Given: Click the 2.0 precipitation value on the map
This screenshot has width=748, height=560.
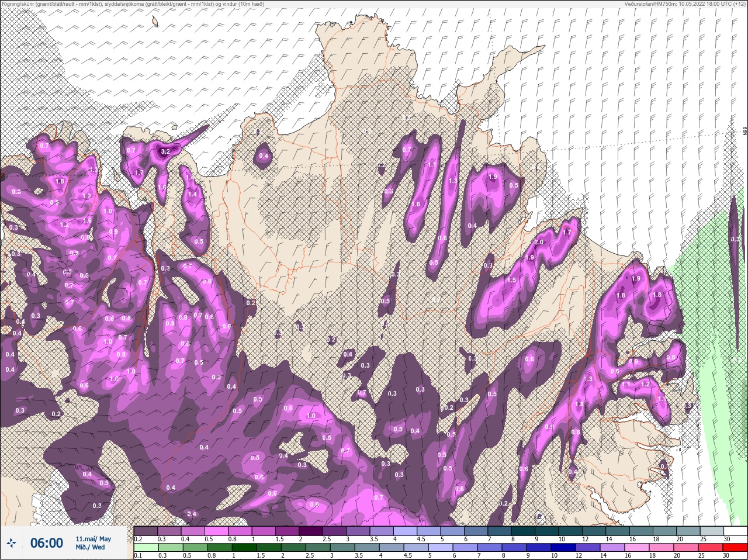Looking at the screenshot, I should click(539, 242).
